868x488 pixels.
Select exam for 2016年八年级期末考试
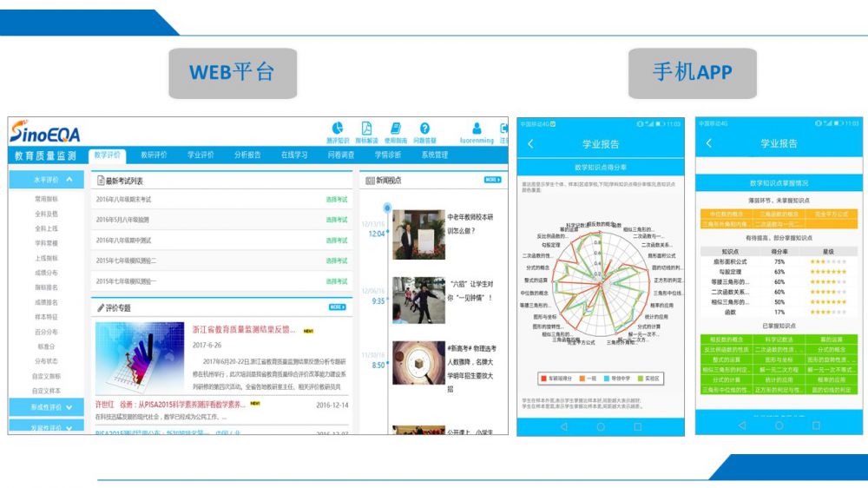coord(337,199)
